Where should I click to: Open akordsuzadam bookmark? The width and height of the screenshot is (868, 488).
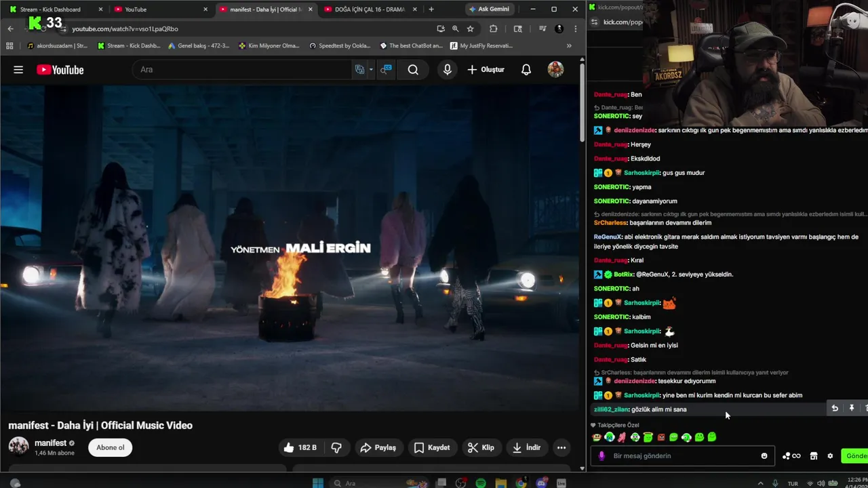pyautogui.click(x=57, y=46)
